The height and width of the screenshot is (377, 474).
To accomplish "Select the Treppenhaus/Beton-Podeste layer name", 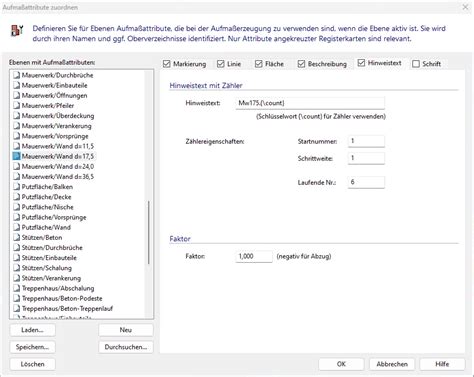I will click(x=62, y=298).
